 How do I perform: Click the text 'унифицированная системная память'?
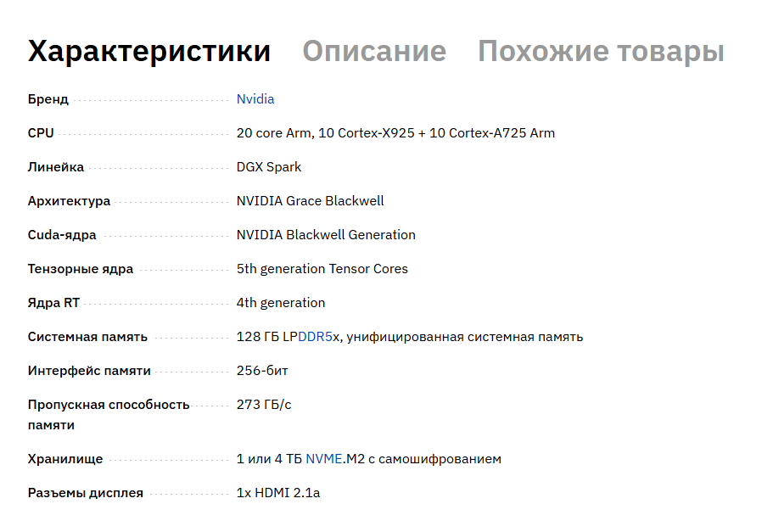465,337
